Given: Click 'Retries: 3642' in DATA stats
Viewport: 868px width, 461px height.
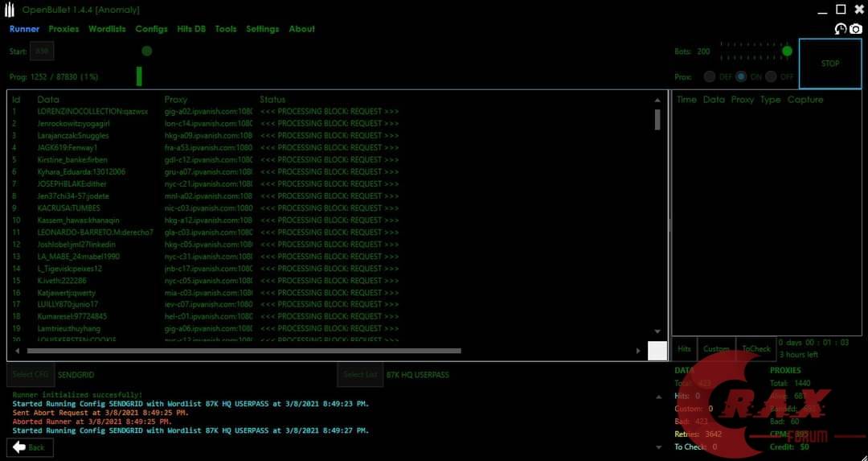Looking at the screenshot, I should tap(698, 434).
